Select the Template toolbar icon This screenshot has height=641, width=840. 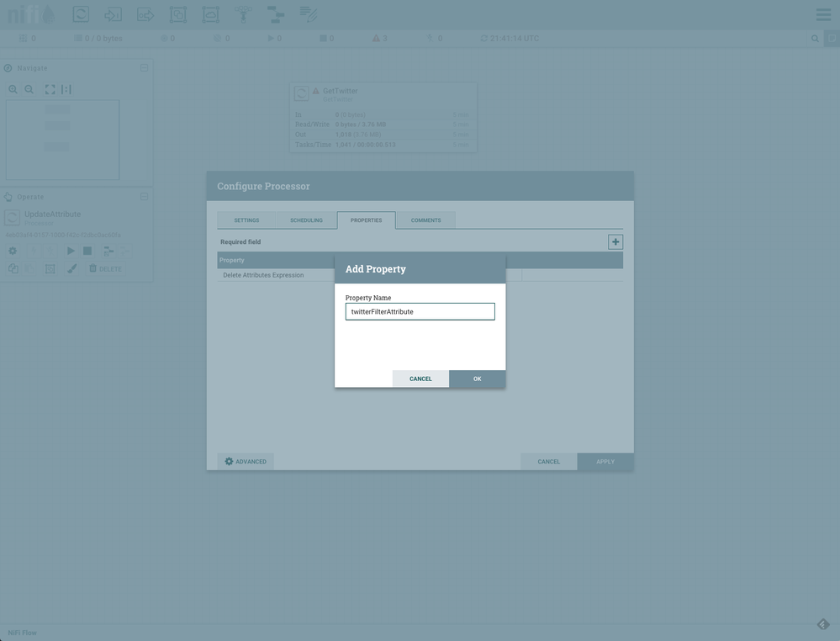(275, 14)
